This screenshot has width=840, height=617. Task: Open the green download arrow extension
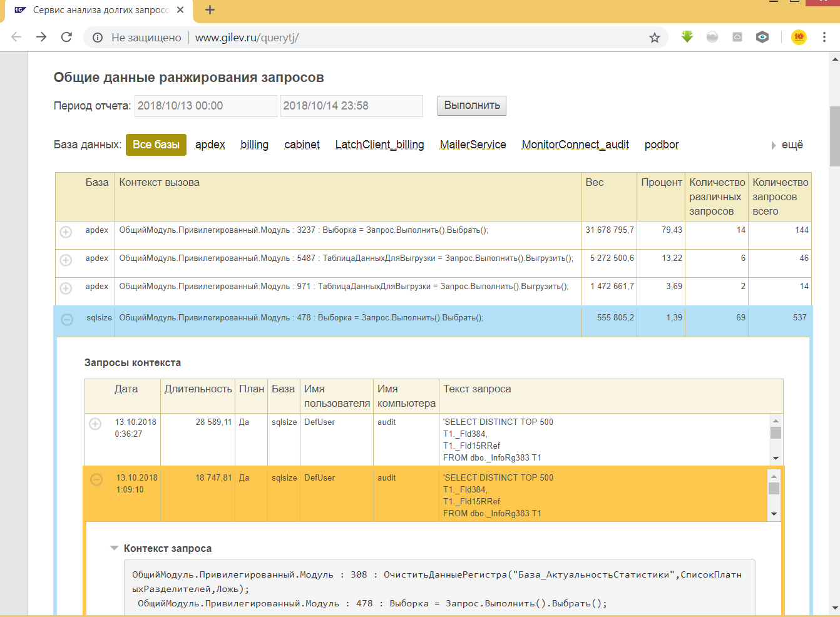pyautogui.click(x=687, y=37)
